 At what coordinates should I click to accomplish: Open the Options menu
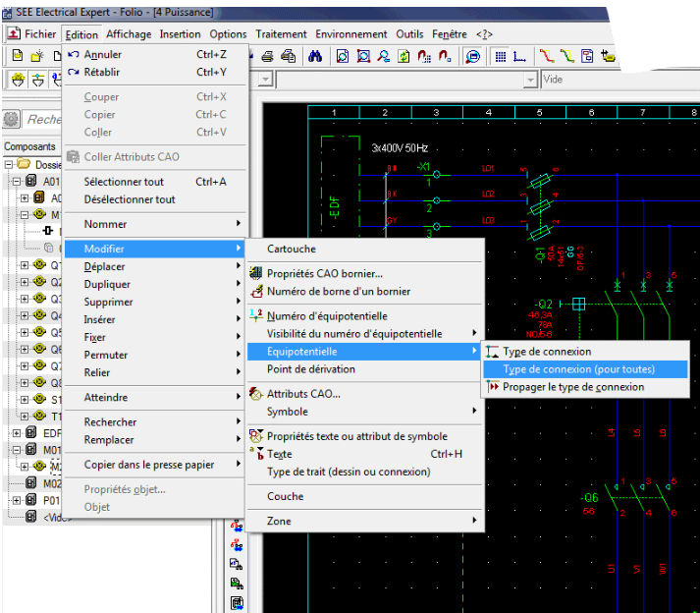click(x=228, y=34)
